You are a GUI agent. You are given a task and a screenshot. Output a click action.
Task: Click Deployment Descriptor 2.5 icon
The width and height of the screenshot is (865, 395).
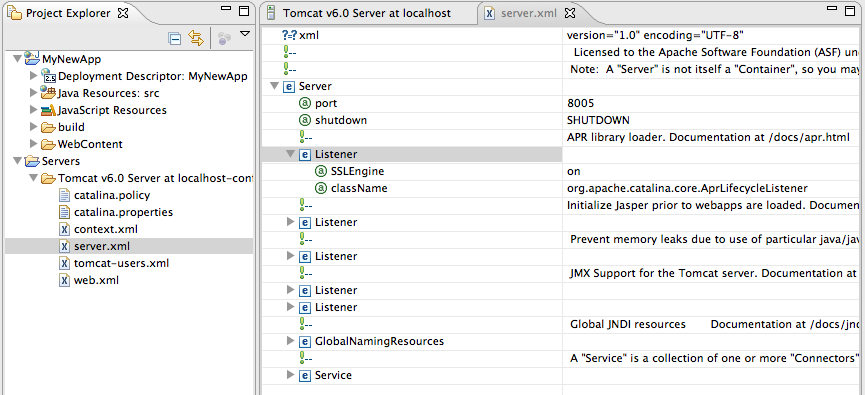[x=50, y=76]
